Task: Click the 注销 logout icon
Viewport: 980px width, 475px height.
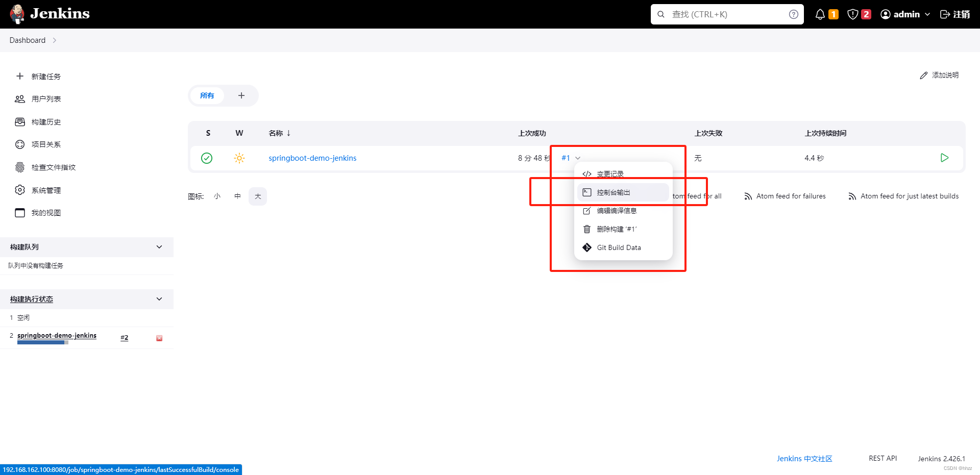Action: click(945, 14)
